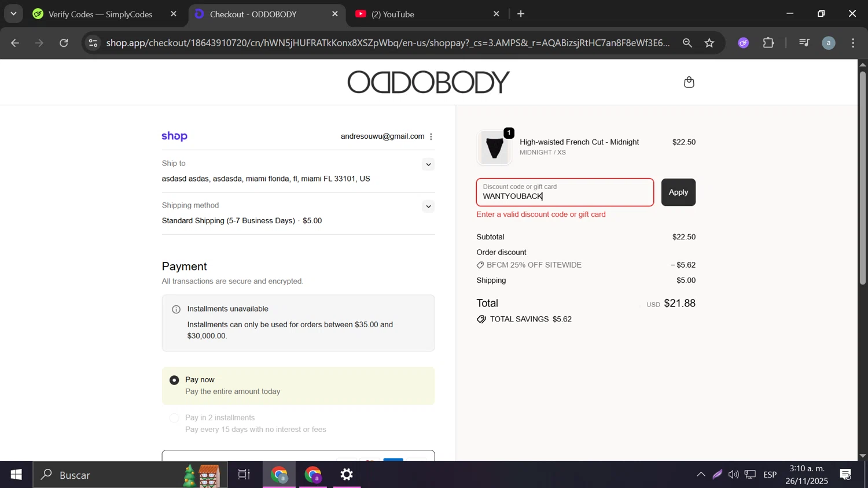Image resolution: width=868 pixels, height=488 pixels.
Task: Open notification center icon
Action: click(x=846, y=475)
